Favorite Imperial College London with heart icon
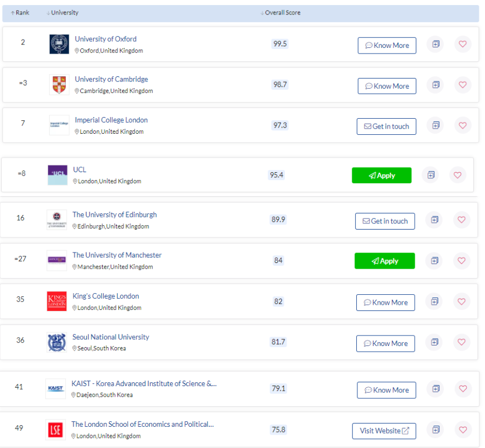The width and height of the screenshot is (485, 448). tap(462, 125)
